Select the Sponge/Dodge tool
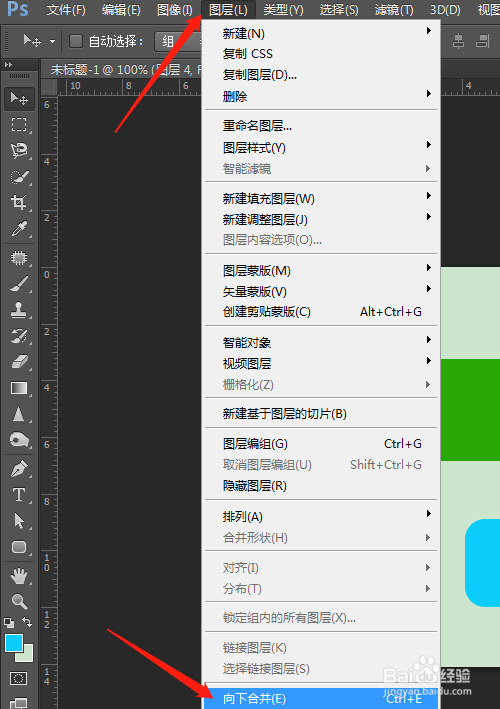 coord(19,440)
